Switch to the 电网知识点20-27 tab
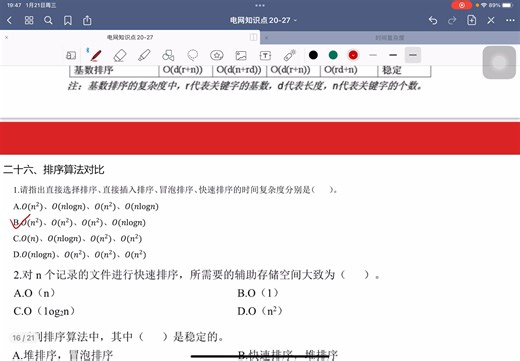 [x=130, y=37]
